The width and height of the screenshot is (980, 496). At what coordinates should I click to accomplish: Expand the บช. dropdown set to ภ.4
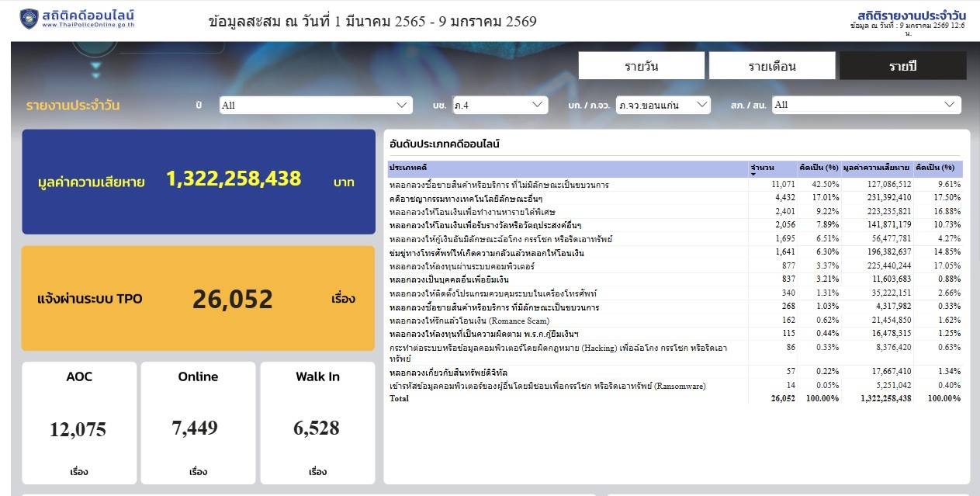coord(499,105)
